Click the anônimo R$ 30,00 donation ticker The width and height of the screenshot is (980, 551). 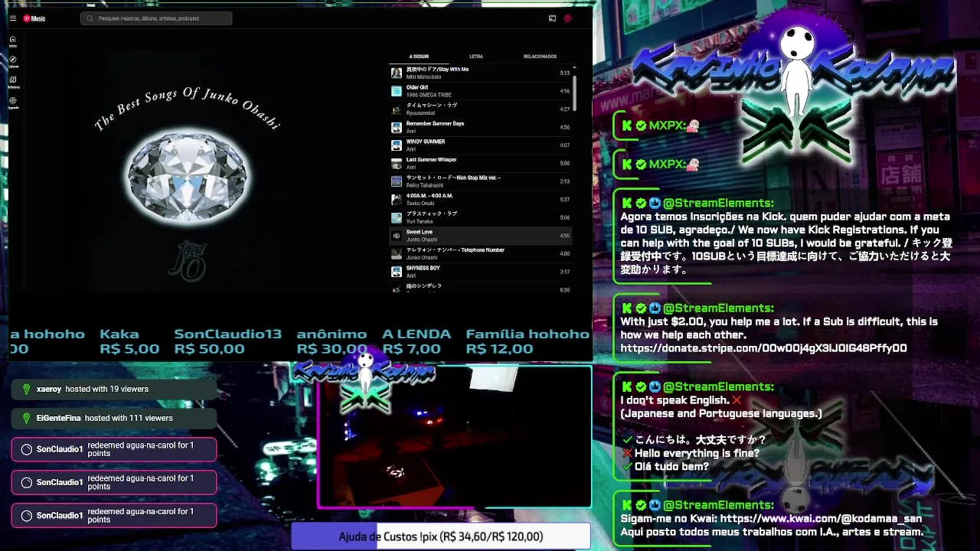tap(332, 341)
